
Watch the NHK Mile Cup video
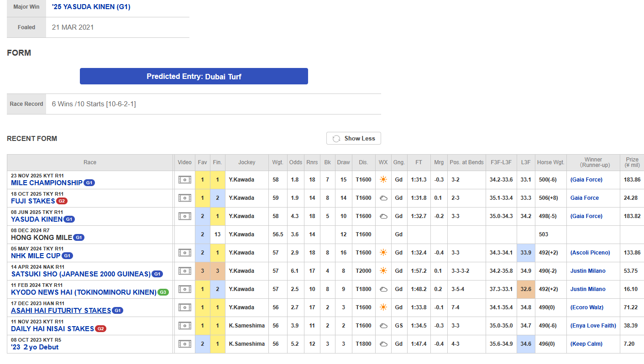[184, 253]
